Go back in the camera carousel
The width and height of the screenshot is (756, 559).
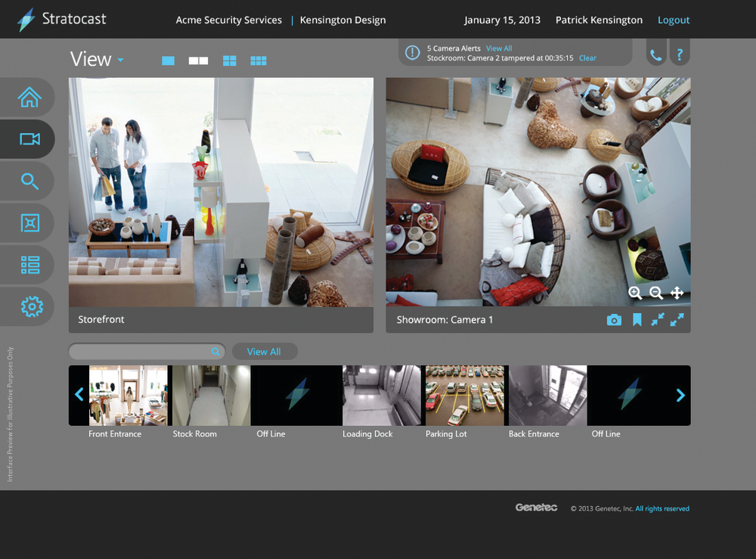pyautogui.click(x=79, y=394)
